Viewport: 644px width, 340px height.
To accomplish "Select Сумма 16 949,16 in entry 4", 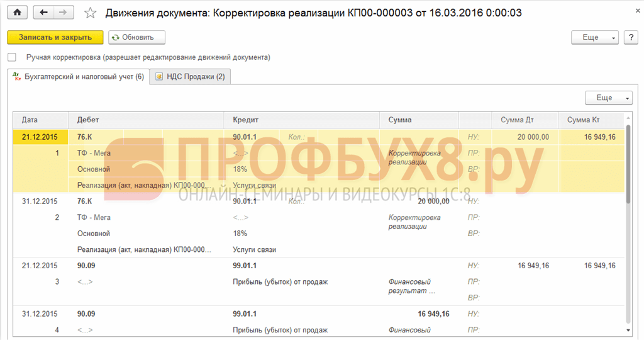I will click(433, 314).
